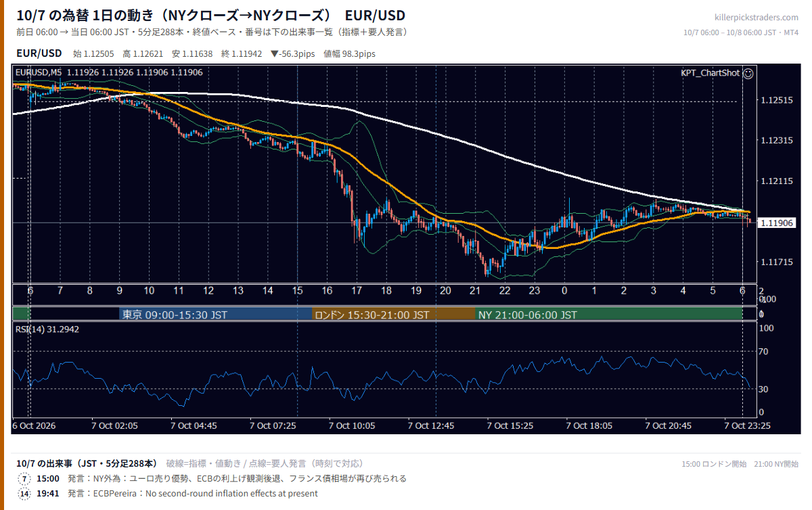Click hour label 21 on the JST axis
This screenshot has width=812, height=510.
click(x=475, y=291)
